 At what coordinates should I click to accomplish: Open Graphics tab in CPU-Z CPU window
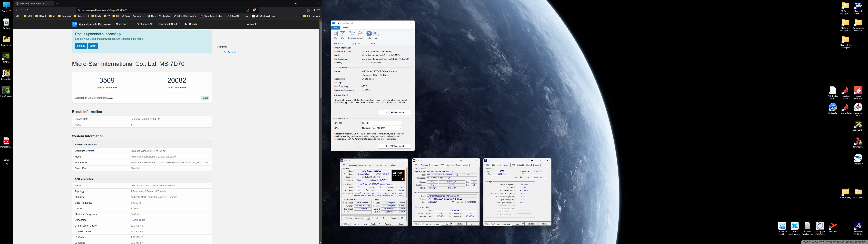point(378,165)
